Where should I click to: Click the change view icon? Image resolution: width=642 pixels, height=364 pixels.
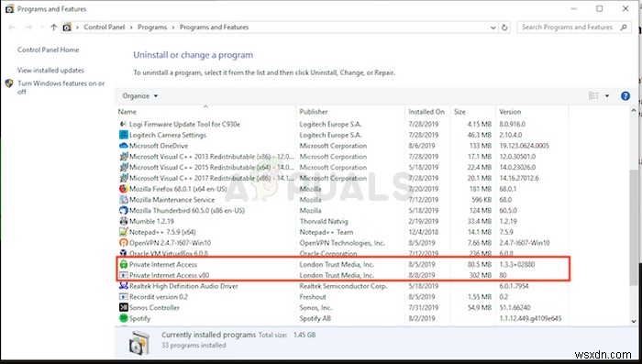click(x=593, y=95)
